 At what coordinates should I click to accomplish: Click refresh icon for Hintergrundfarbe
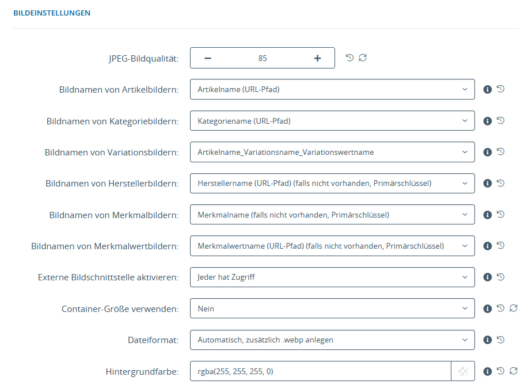514,371
